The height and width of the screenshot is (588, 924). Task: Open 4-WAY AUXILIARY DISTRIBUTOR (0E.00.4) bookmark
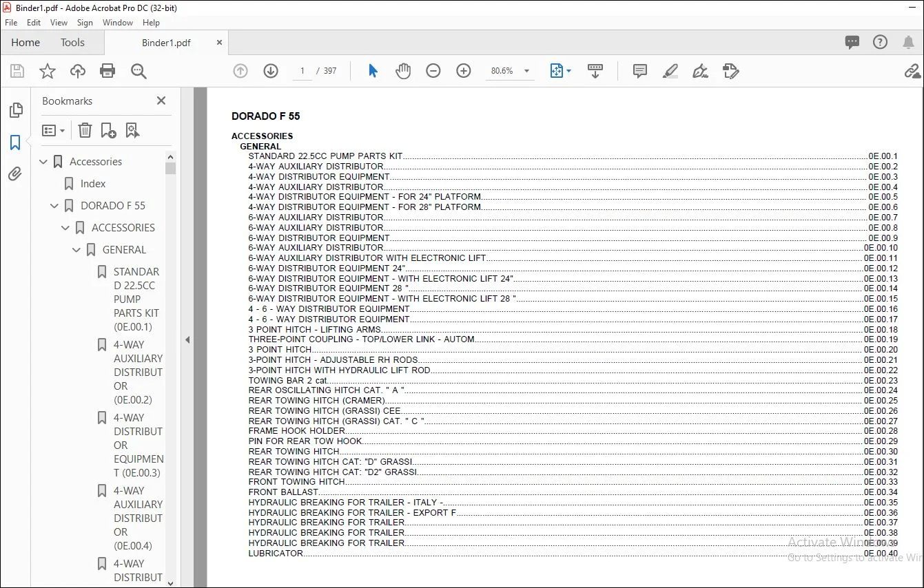click(138, 518)
